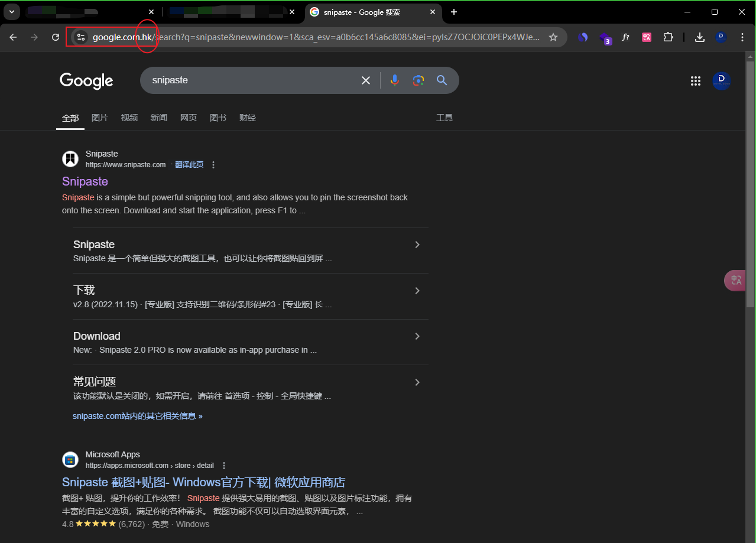Open the Chrome three-dot menu

(742, 37)
